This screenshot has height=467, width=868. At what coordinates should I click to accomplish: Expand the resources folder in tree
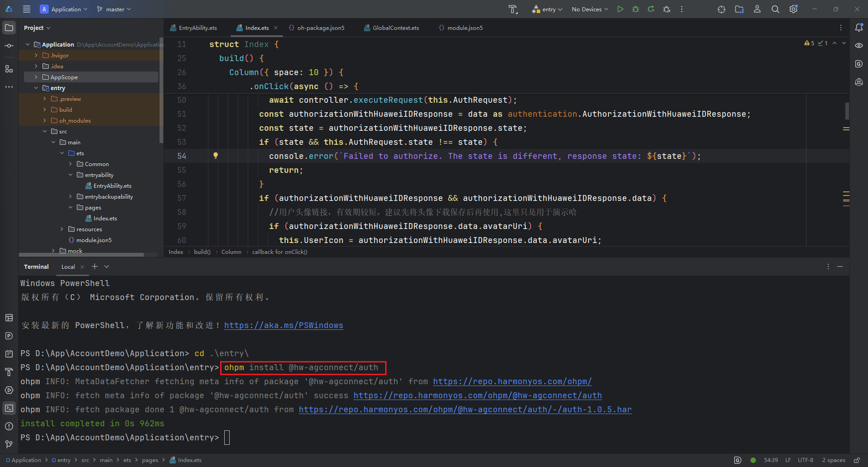pos(62,229)
